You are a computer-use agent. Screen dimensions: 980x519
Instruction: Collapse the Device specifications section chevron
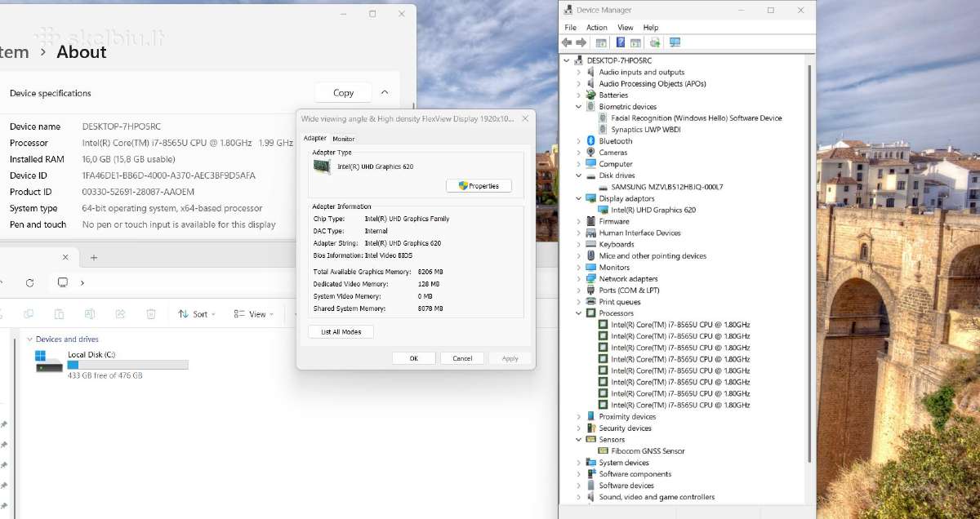coord(385,93)
